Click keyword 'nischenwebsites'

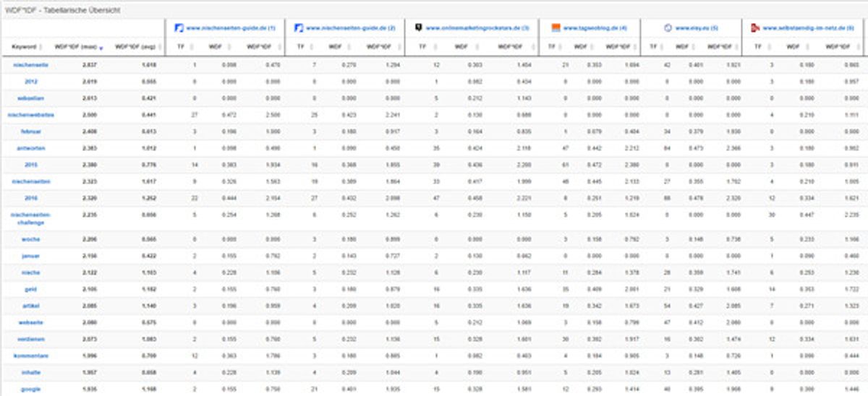point(30,114)
